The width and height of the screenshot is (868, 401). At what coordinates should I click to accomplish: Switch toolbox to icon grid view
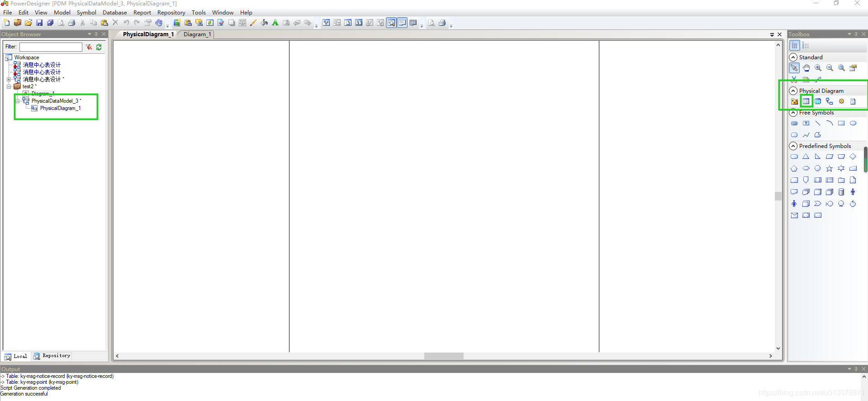[x=794, y=46]
